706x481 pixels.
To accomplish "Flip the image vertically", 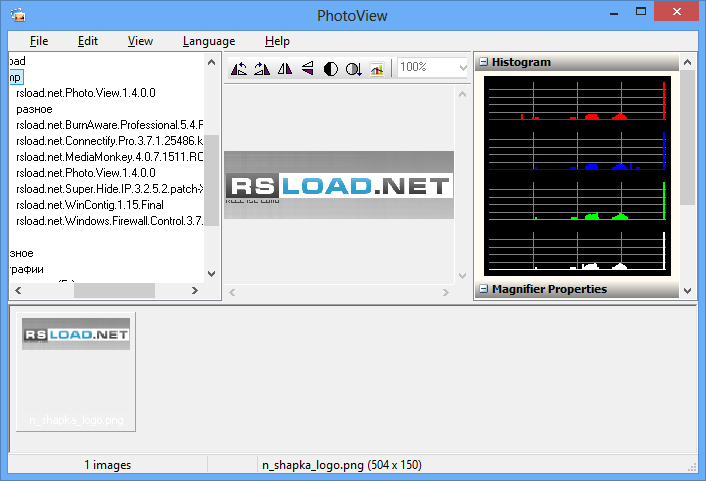I will pyautogui.click(x=308, y=69).
